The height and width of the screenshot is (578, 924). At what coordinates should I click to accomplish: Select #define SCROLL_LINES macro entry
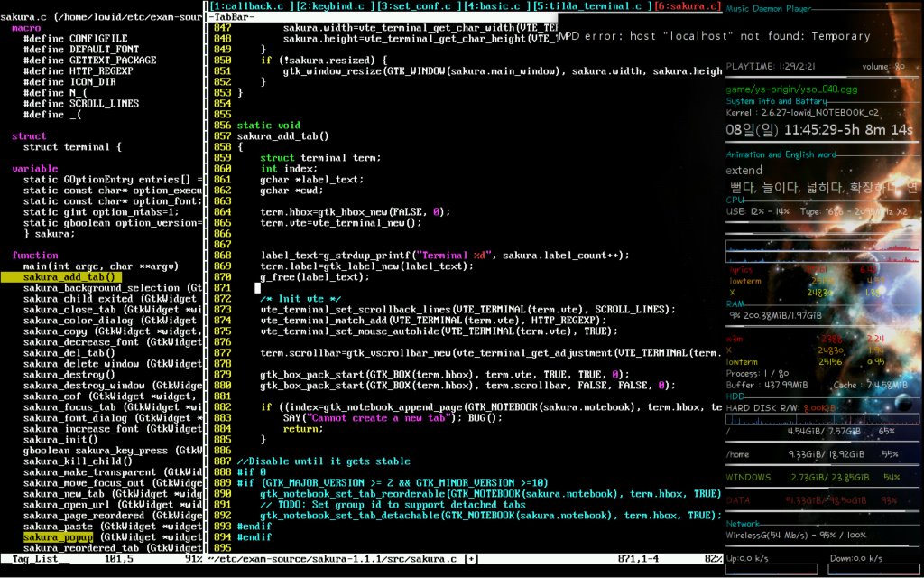[x=81, y=103]
